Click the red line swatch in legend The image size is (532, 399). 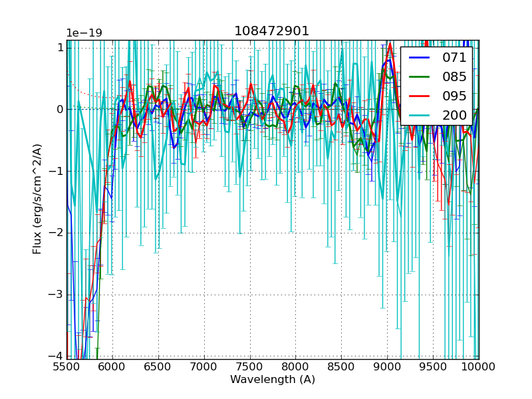[420, 96]
